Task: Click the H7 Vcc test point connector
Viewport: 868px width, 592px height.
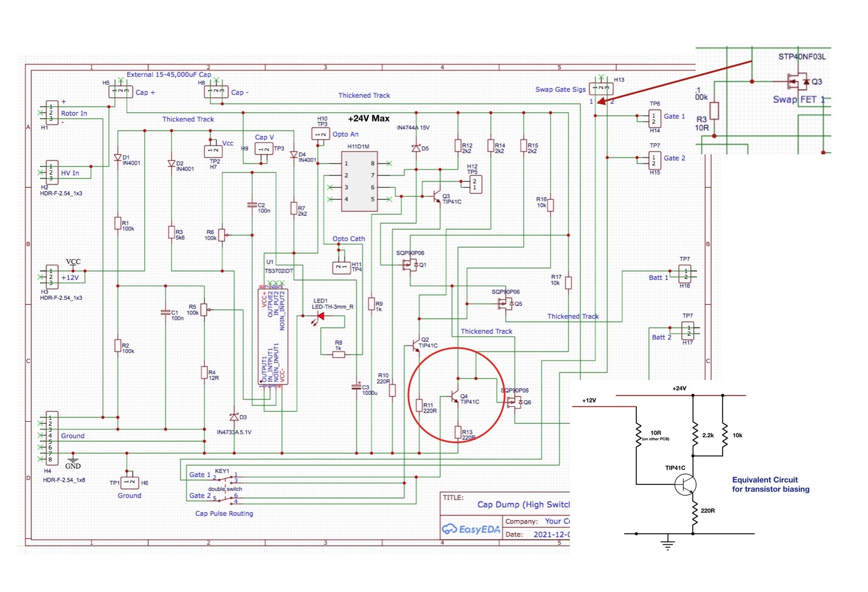Action: pyautogui.click(x=213, y=150)
